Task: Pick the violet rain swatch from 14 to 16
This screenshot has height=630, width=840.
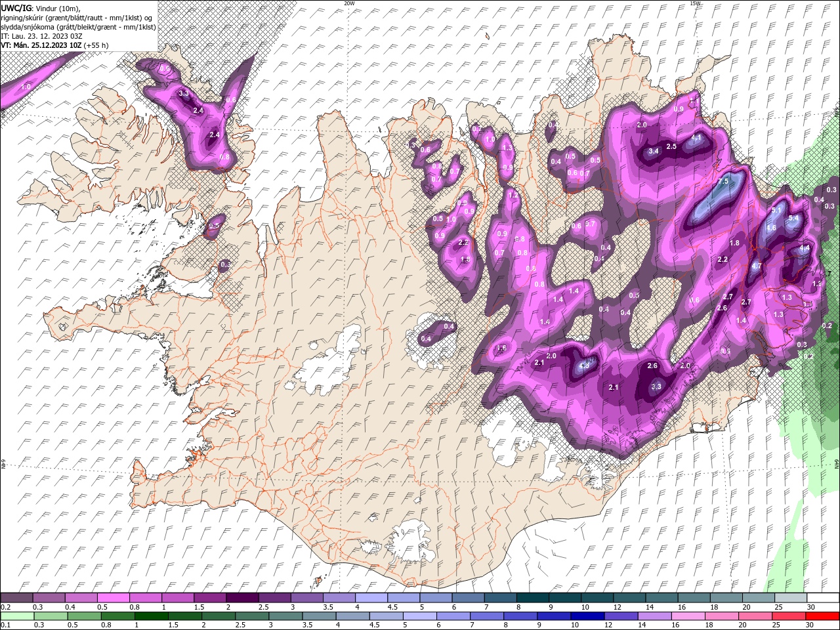Action: pyautogui.click(x=654, y=616)
